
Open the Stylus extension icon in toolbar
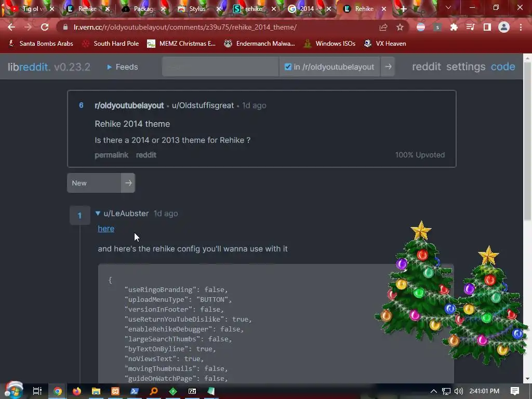(437, 27)
